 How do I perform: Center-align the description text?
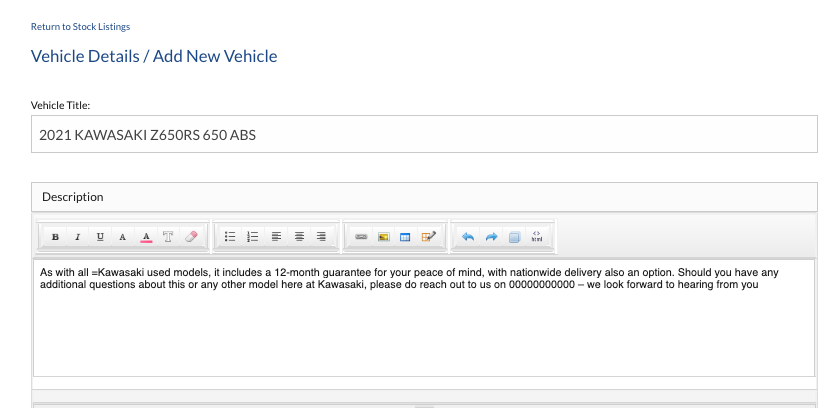[x=299, y=237]
